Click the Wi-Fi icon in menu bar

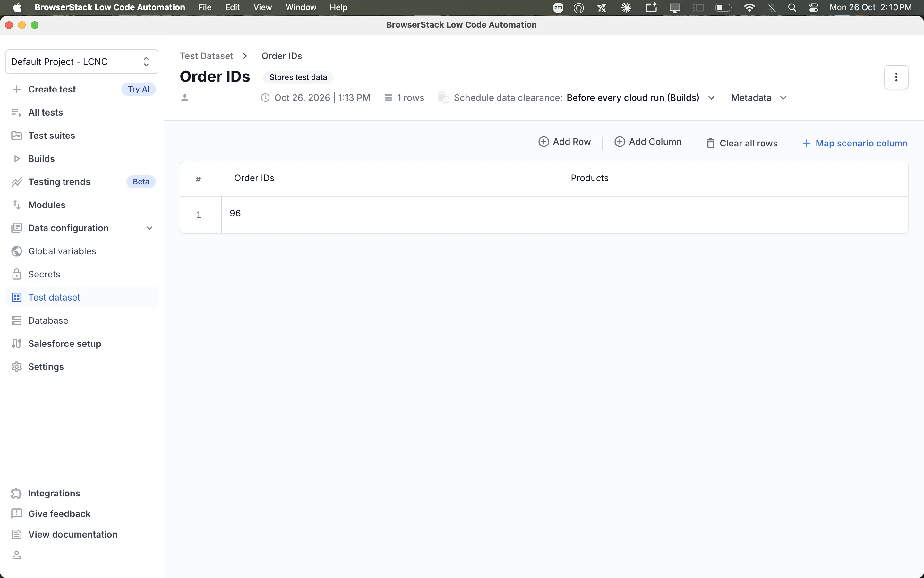tap(749, 8)
